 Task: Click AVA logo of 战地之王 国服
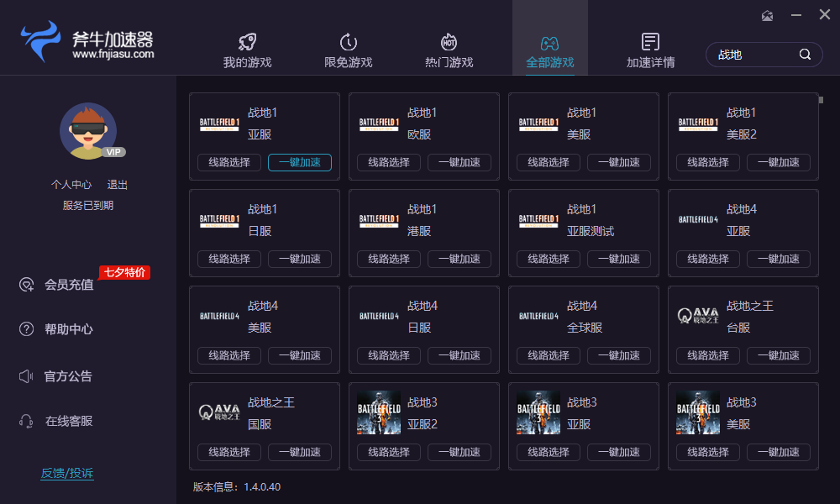tap(219, 412)
